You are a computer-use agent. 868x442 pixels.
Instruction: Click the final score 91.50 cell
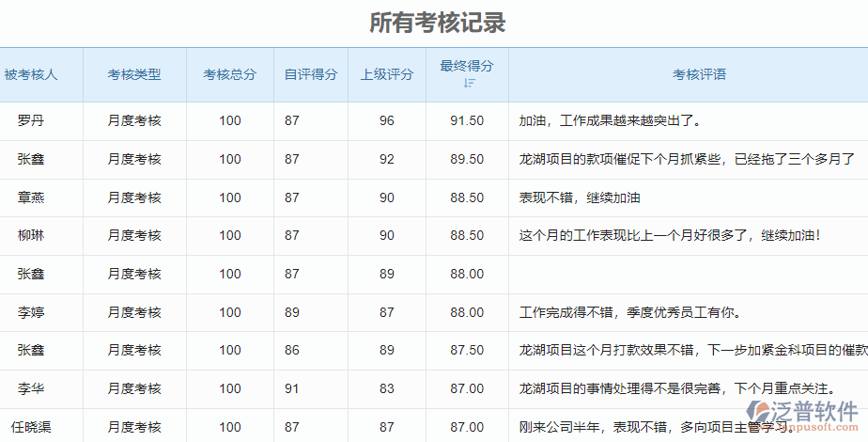click(x=467, y=120)
